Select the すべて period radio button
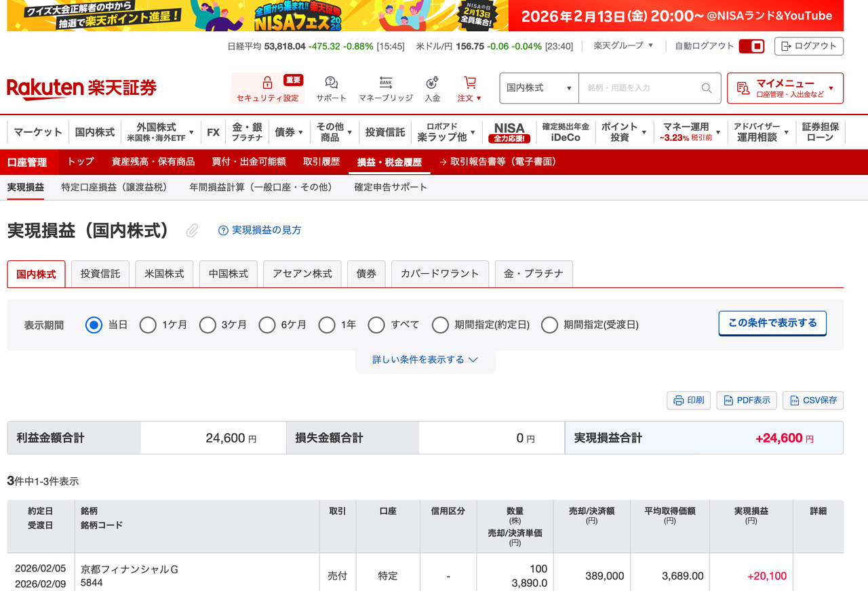The height and width of the screenshot is (591, 868). click(376, 325)
